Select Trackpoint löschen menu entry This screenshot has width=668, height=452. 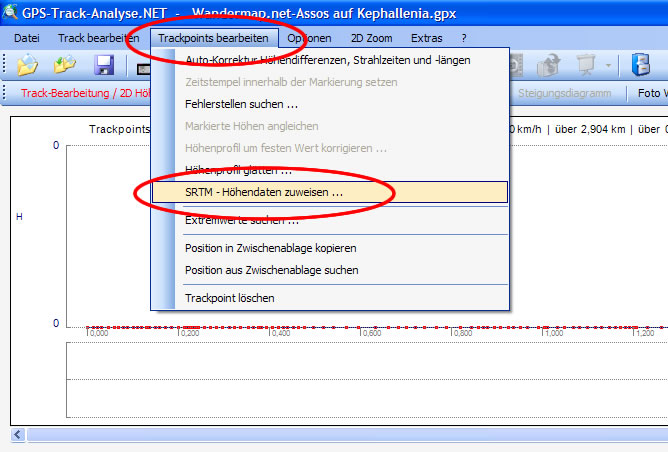(229, 298)
